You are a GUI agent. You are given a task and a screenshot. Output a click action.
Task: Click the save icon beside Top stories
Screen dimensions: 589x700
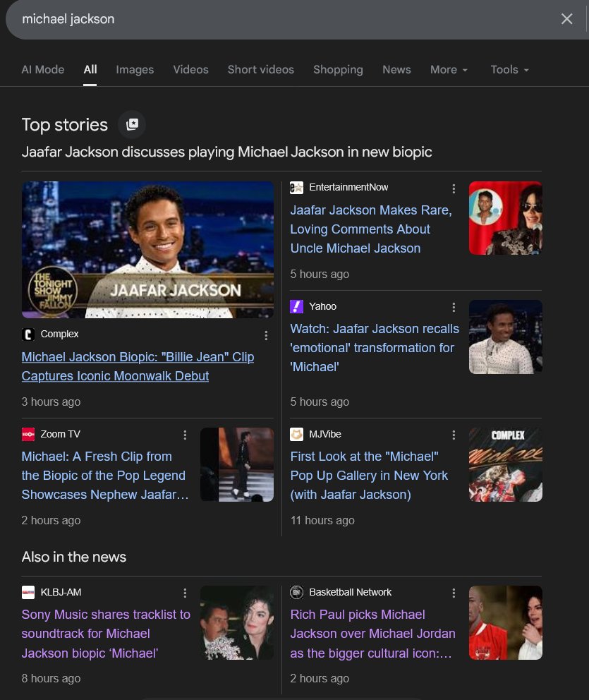point(132,125)
